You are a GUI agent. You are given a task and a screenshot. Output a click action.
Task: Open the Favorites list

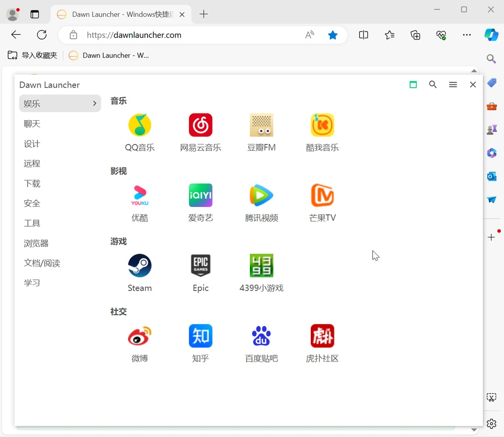[x=390, y=35]
